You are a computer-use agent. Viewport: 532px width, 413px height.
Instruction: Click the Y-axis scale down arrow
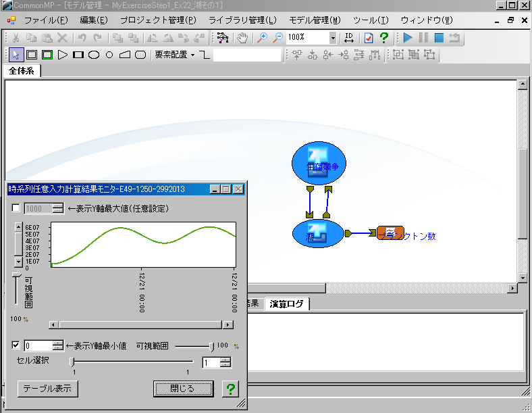pos(18,262)
